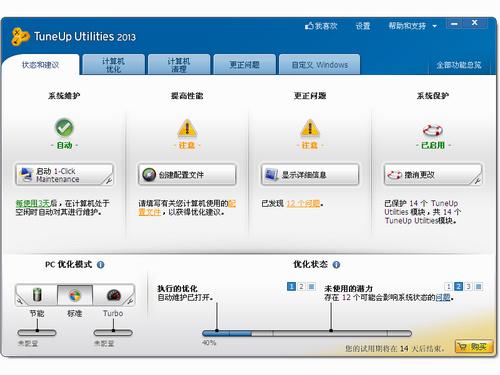Click the trial notice mentioning 14 天
Viewport: 500px width, 375px height.
coord(395,349)
